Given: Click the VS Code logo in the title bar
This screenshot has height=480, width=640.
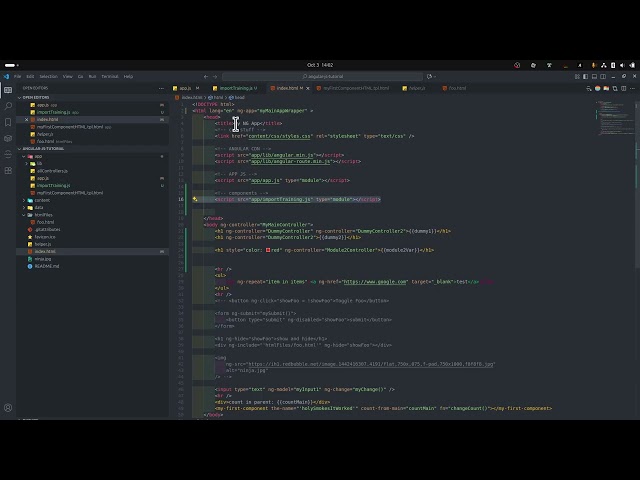Looking at the screenshot, I should (x=6, y=76).
